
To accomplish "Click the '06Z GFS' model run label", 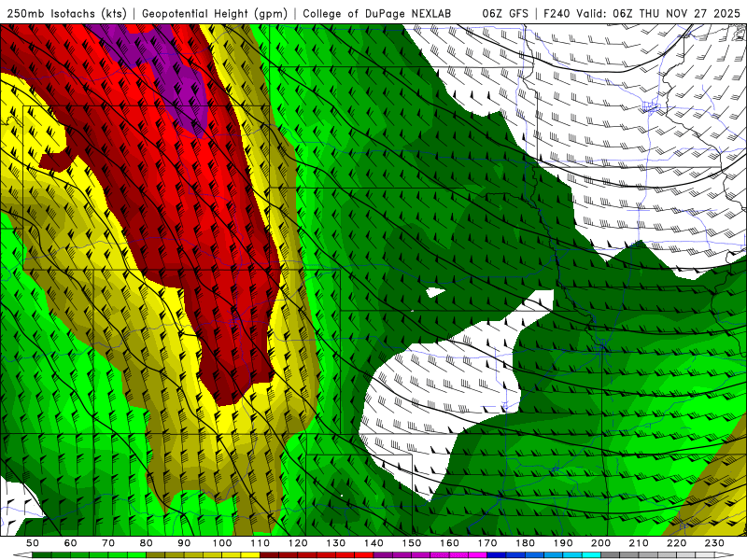I will (x=505, y=13).
